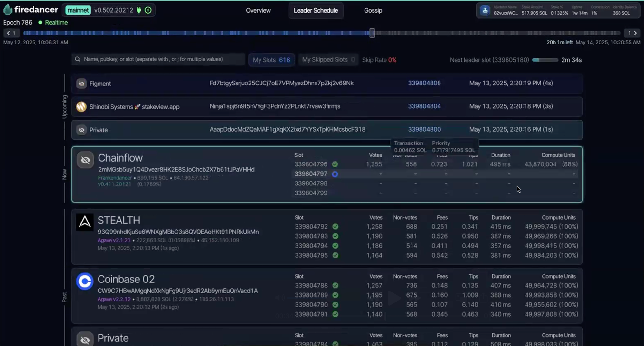Click the Agave v2.1.21 version label
The width and height of the screenshot is (644, 346).
114,240
